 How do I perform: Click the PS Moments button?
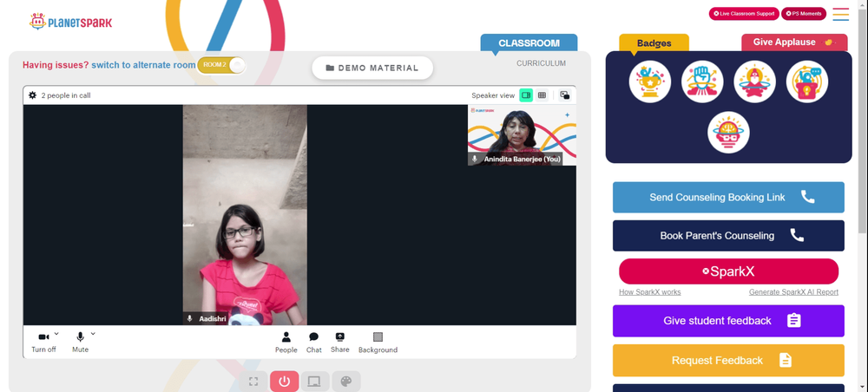pos(803,14)
